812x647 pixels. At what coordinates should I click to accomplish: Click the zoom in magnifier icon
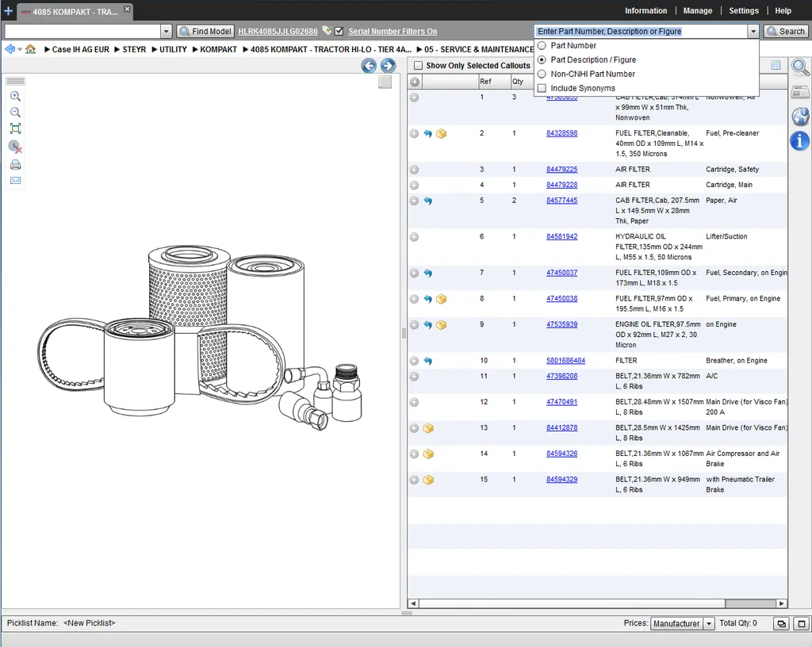click(16, 96)
